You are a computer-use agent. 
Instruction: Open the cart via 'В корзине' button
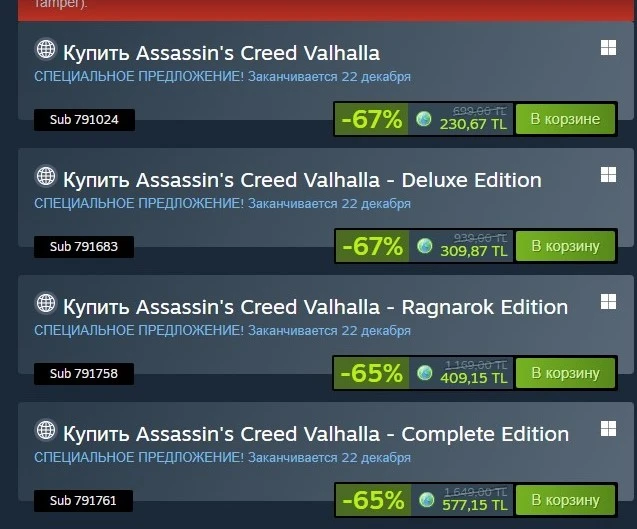(x=565, y=119)
